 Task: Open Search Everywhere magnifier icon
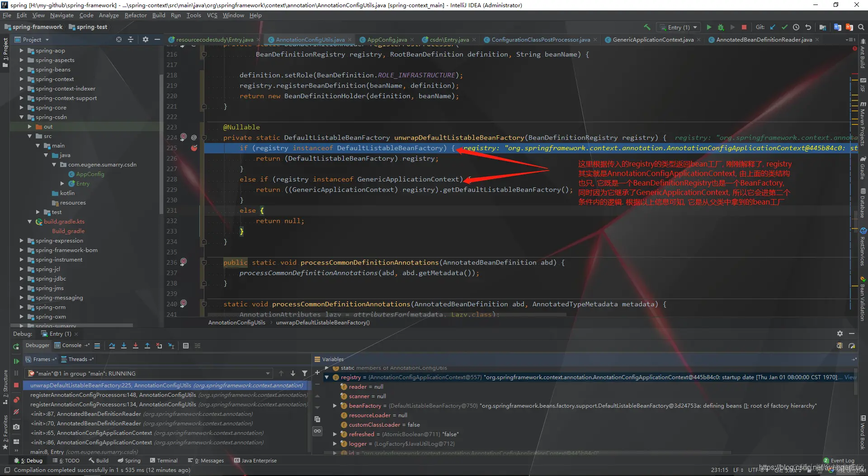point(861,27)
